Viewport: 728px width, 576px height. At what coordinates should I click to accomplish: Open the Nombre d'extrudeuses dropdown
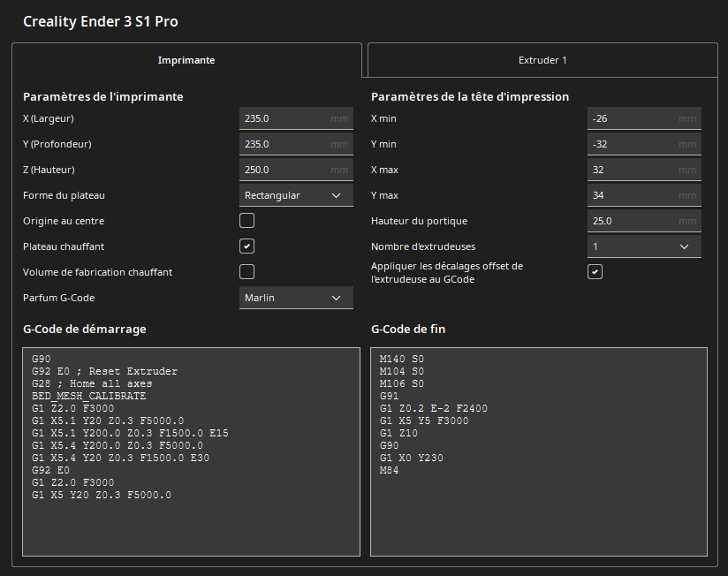644,246
